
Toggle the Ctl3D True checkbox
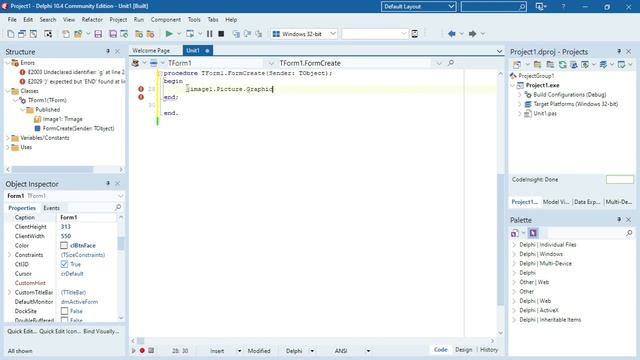pyautogui.click(x=64, y=264)
